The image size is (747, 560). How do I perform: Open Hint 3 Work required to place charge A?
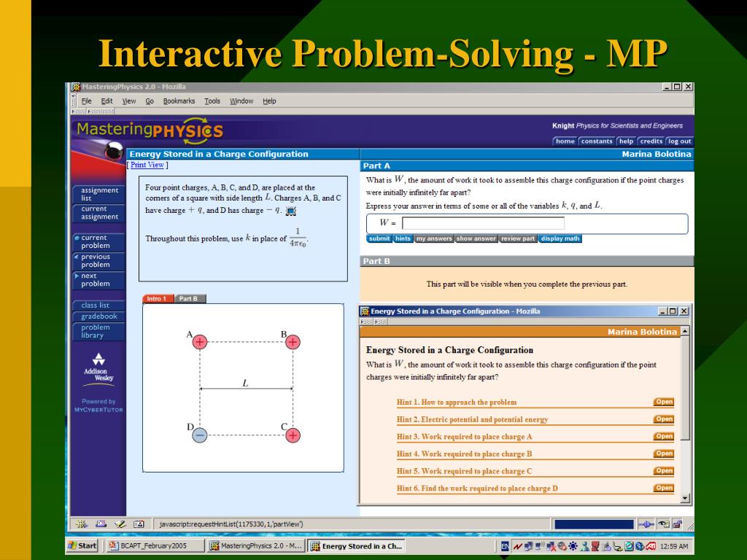click(x=664, y=436)
